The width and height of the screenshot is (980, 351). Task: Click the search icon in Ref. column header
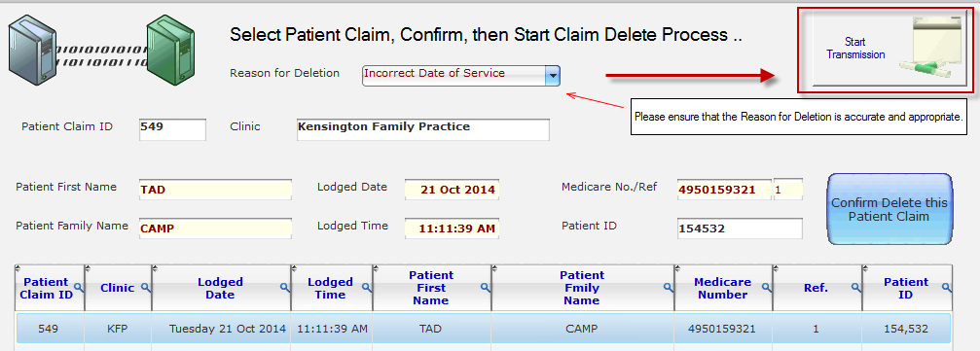tap(856, 287)
